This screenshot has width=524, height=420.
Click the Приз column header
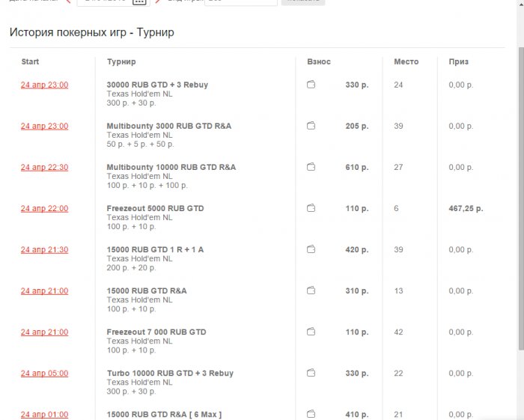click(458, 61)
